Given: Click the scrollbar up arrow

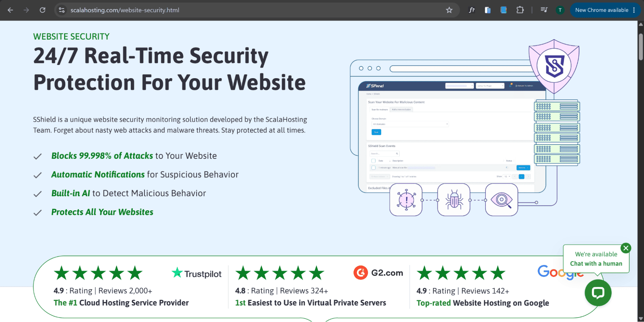Looking at the screenshot, I should point(641,24).
